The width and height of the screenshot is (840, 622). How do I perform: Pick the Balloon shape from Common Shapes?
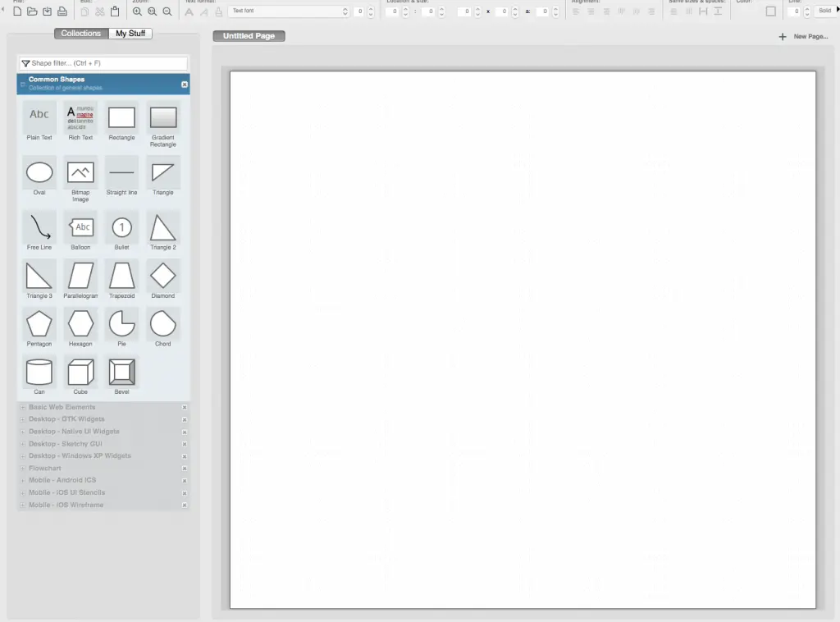click(80, 227)
